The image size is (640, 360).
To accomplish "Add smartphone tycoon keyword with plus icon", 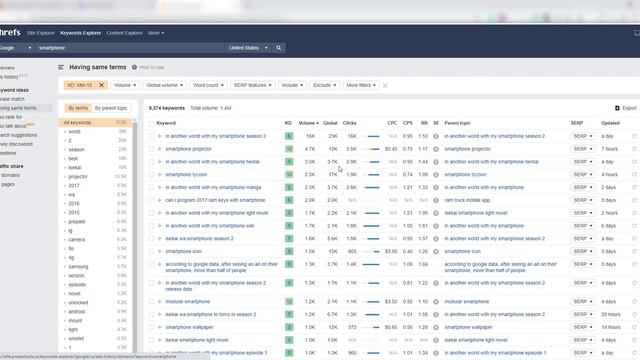I will pos(160,174).
